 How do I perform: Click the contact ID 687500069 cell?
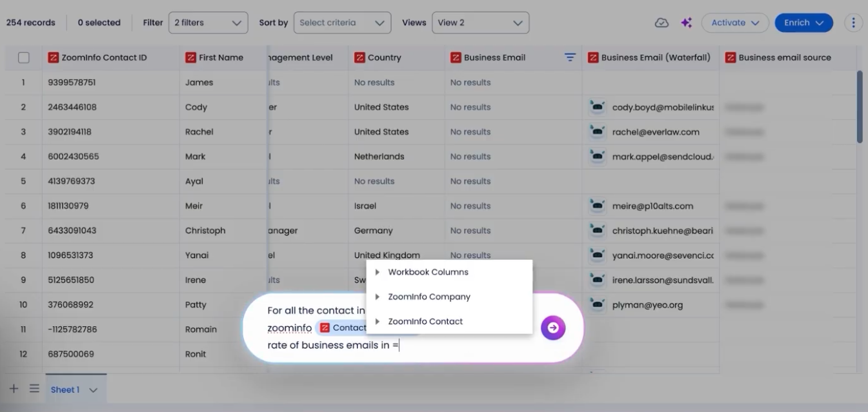pyautogui.click(x=110, y=354)
